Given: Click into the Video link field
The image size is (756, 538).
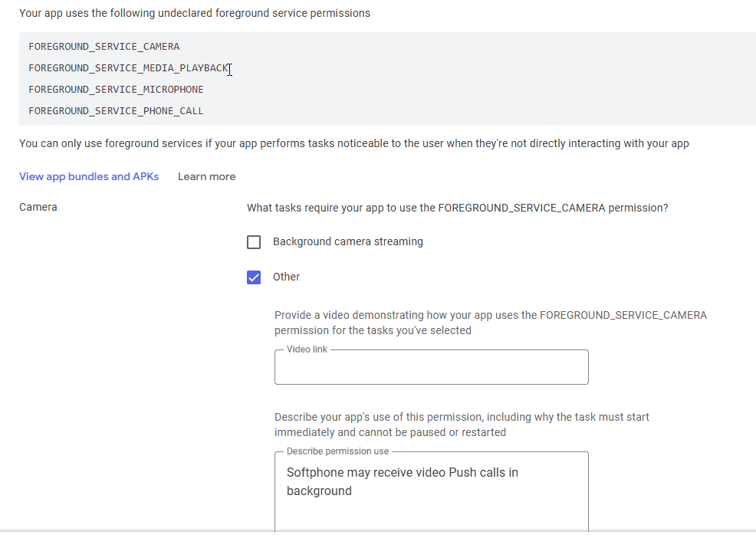Looking at the screenshot, I should pyautogui.click(x=432, y=367).
